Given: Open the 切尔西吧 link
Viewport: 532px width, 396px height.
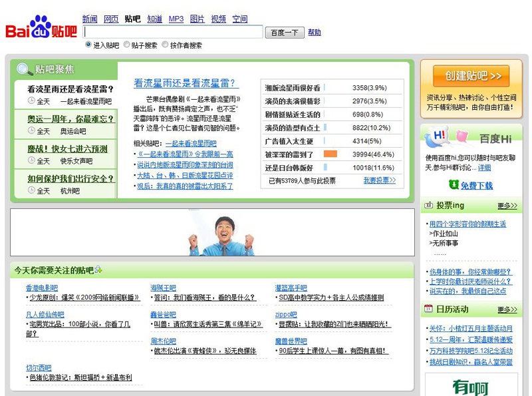Looking at the screenshot, I should coord(39,367).
